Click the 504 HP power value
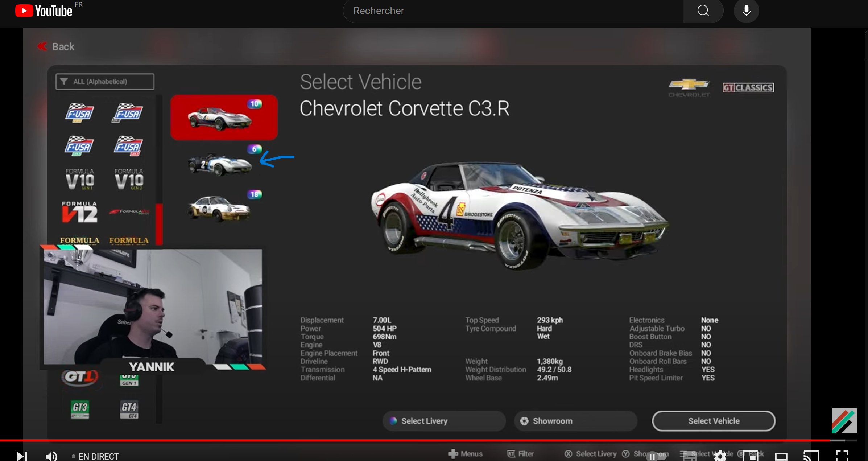Image resolution: width=868 pixels, height=461 pixels. pyautogui.click(x=385, y=329)
